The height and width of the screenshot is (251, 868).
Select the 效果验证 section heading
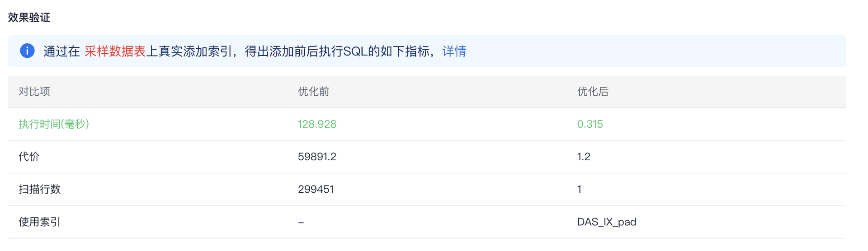click(x=29, y=17)
